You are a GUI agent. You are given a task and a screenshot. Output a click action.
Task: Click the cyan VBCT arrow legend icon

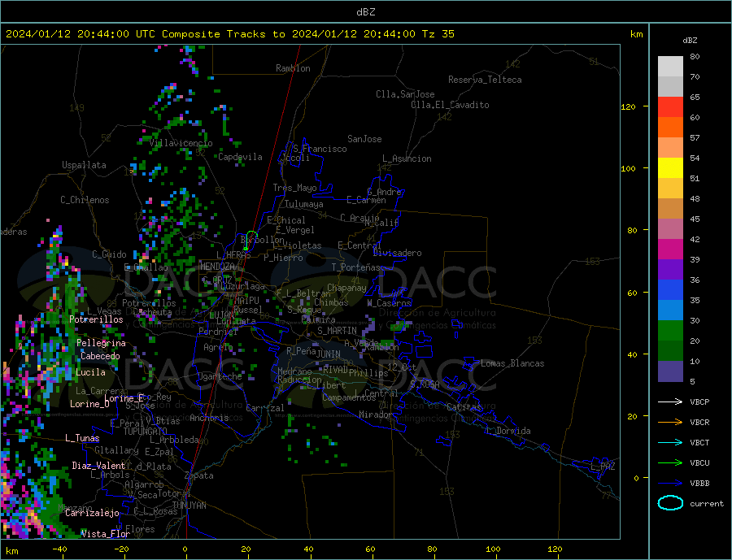click(x=670, y=442)
